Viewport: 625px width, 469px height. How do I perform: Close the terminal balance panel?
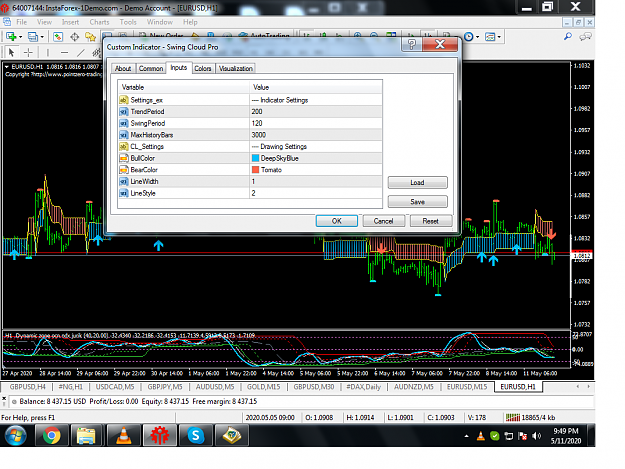(4, 398)
